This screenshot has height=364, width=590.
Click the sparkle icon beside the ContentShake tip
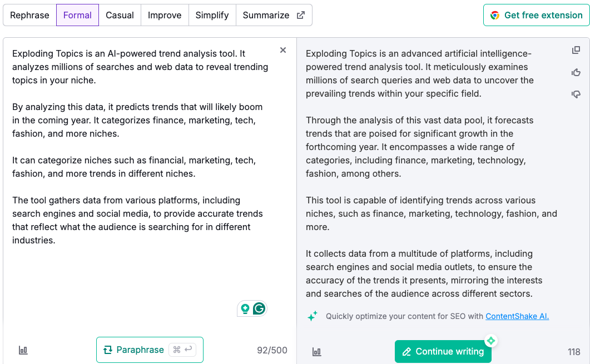pos(313,316)
